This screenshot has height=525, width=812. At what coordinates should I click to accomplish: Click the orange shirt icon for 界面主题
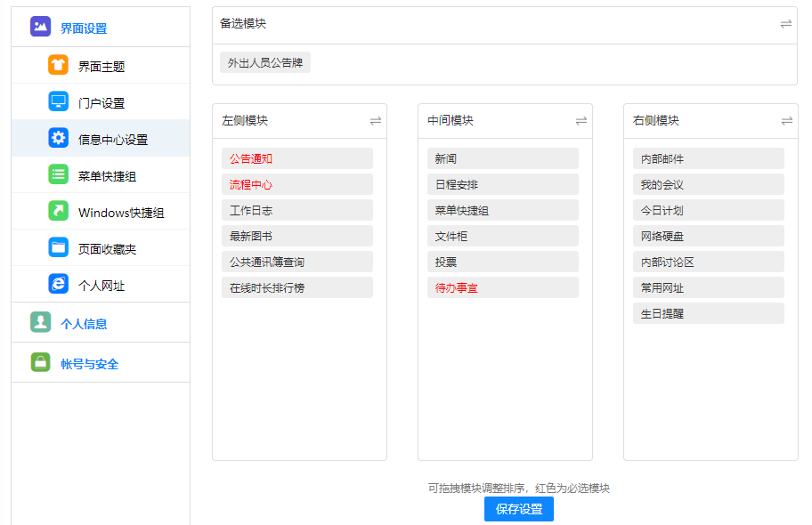coord(58,65)
